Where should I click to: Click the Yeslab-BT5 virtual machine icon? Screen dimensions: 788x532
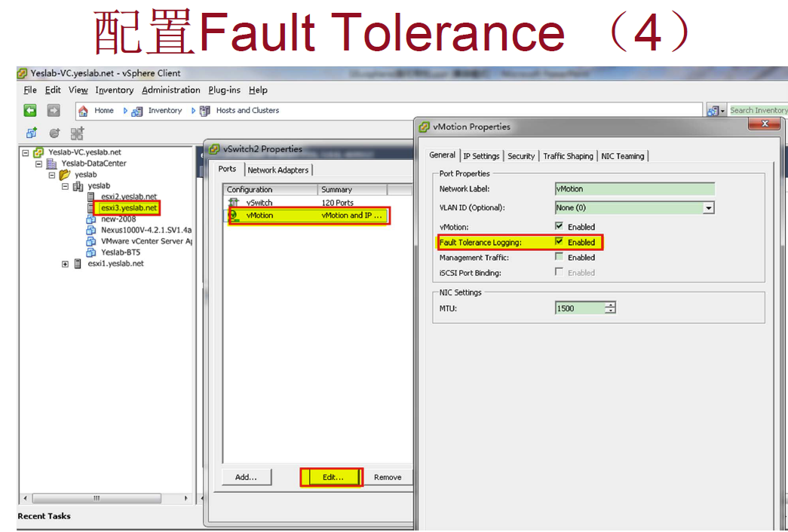click(91, 252)
